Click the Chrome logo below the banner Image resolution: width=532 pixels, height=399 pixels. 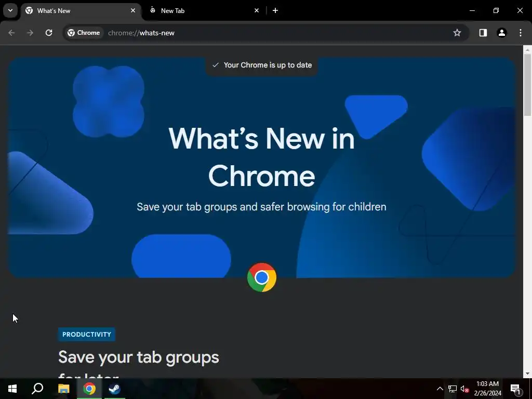(262, 277)
